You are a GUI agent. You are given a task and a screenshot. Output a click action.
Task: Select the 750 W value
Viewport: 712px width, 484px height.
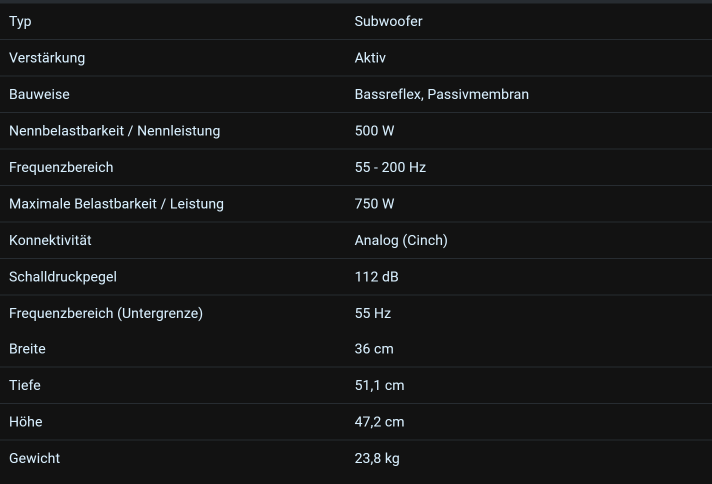(374, 204)
